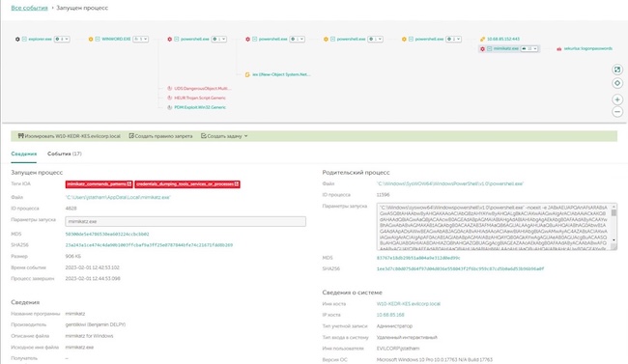Viewport: 628px width, 364px height.
Task: Click Создать правило запрета
Action: [x=160, y=136]
